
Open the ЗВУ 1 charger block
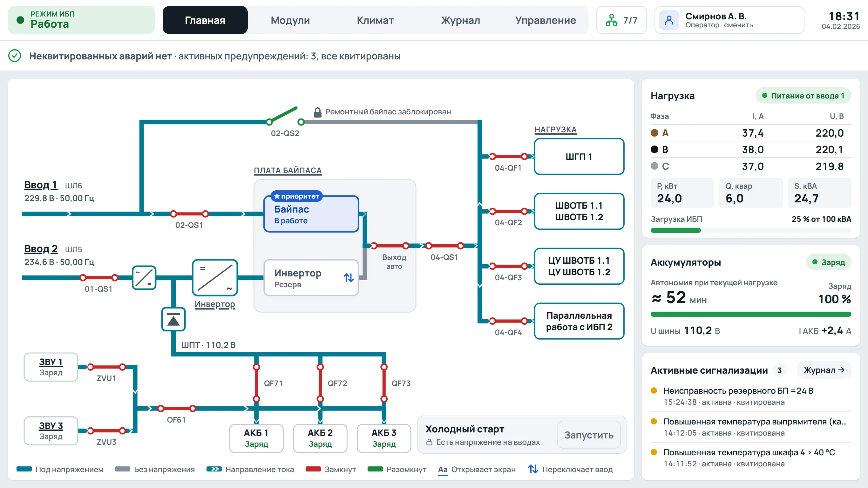click(51, 367)
